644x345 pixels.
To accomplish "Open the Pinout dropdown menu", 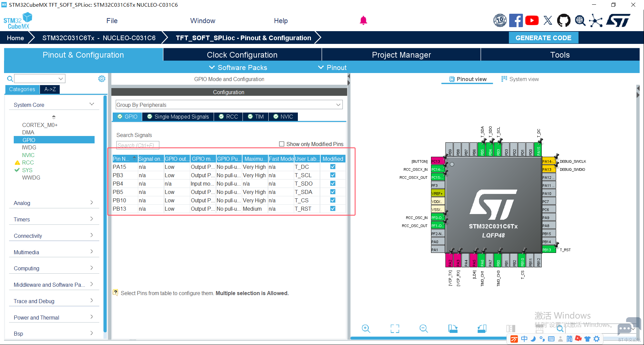I will (332, 68).
